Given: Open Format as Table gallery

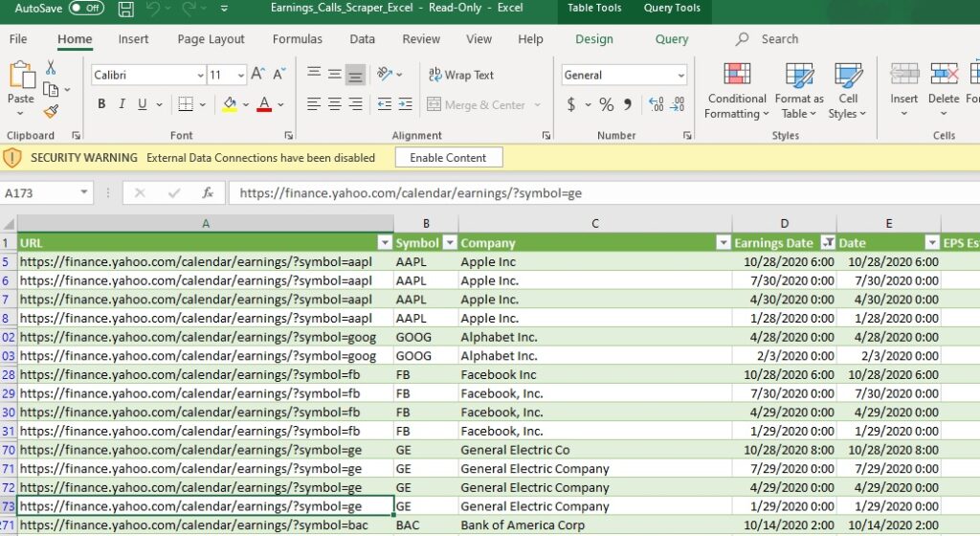Looking at the screenshot, I should (x=799, y=91).
